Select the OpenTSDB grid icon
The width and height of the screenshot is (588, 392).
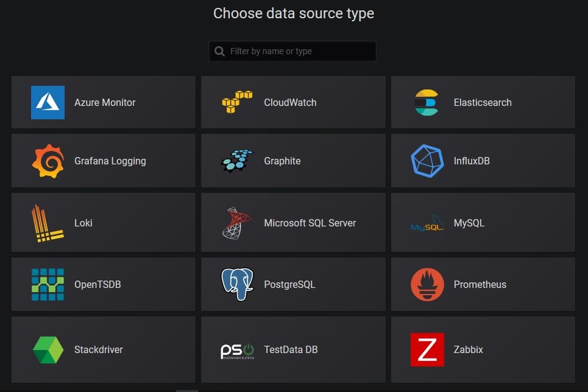[48, 284]
